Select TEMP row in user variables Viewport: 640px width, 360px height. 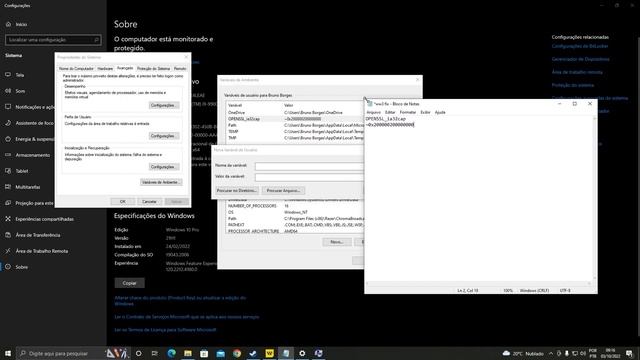click(294, 132)
